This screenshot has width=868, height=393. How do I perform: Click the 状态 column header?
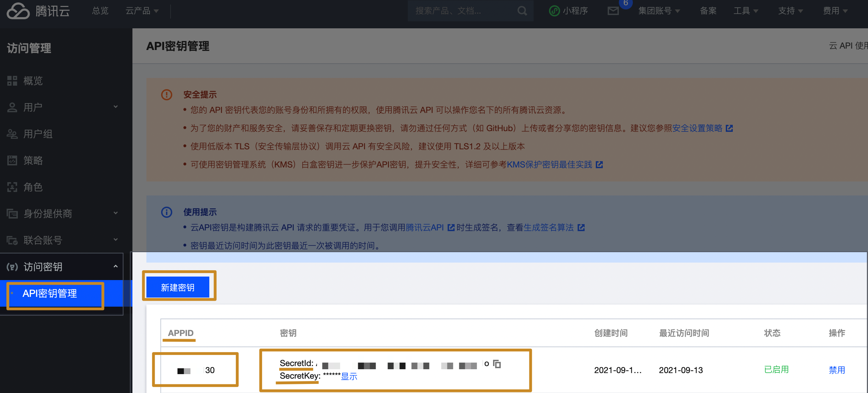tap(772, 333)
